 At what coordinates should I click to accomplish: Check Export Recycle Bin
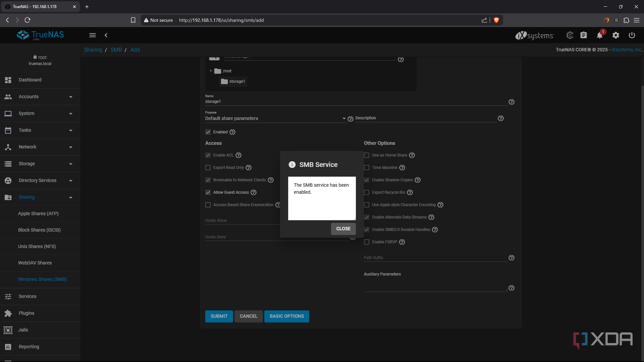[x=367, y=192]
